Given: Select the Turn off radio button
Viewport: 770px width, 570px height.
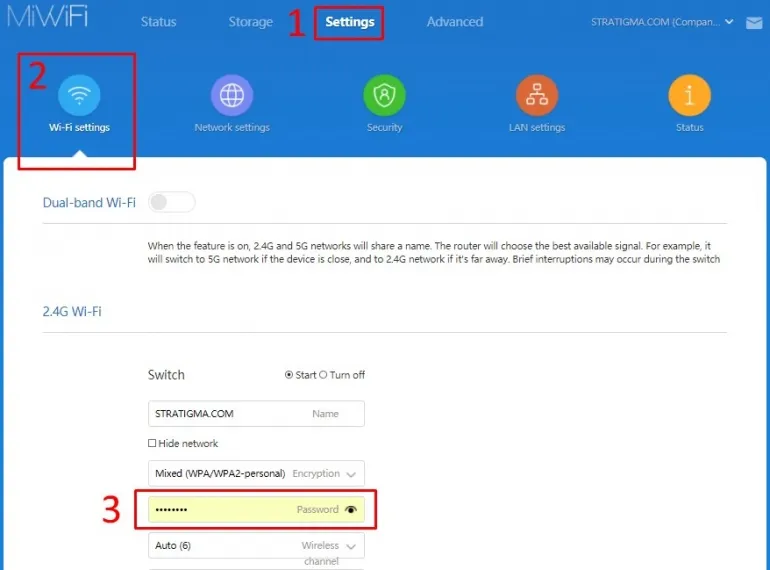Looking at the screenshot, I should (x=323, y=375).
